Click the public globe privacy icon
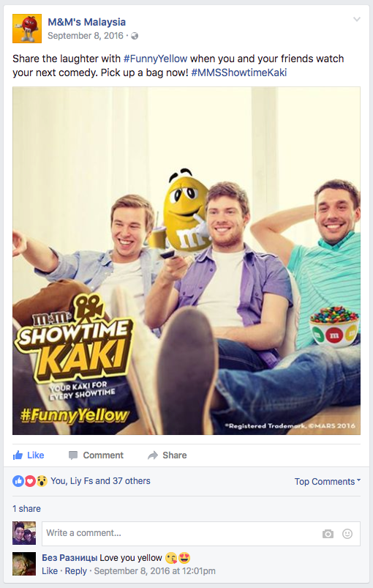 pyautogui.click(x=135, y=36)
